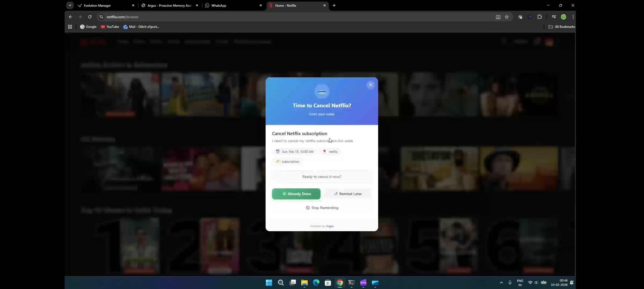Switch to the Evolution Manager tab
The image size is (644, 289).
pos(105,5)
